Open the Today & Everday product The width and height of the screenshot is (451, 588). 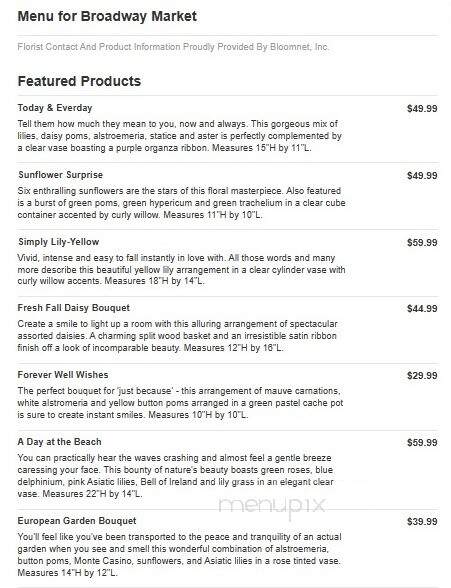tap(55, 108)
